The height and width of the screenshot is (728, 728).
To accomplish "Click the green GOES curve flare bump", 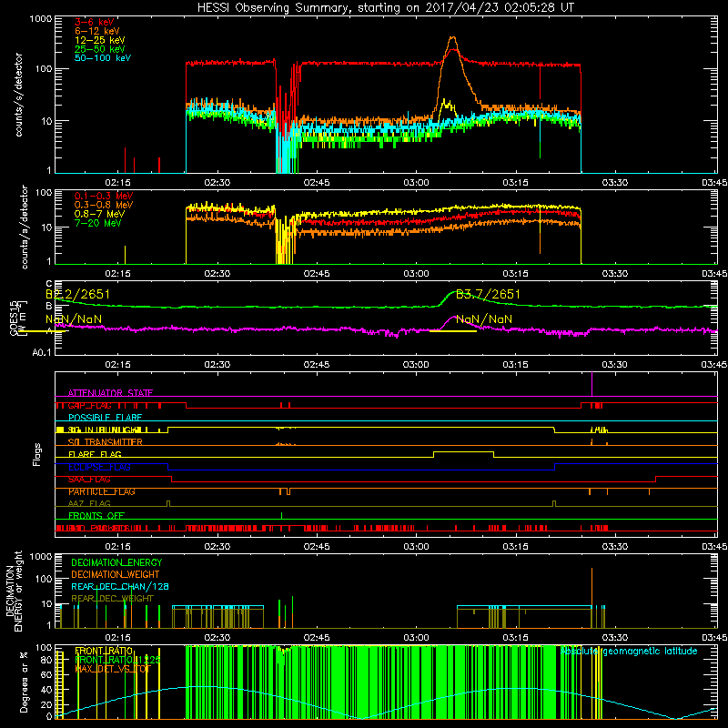I will click(454, 292).
